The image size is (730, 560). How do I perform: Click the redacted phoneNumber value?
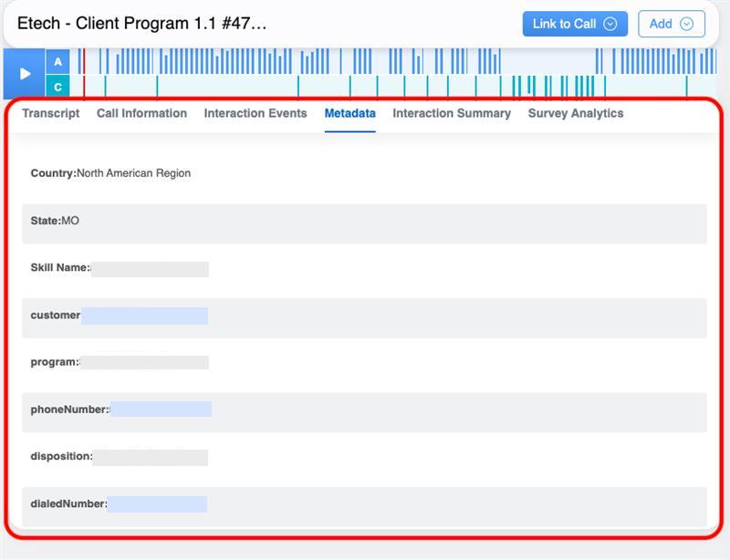[x=161, y=410]
